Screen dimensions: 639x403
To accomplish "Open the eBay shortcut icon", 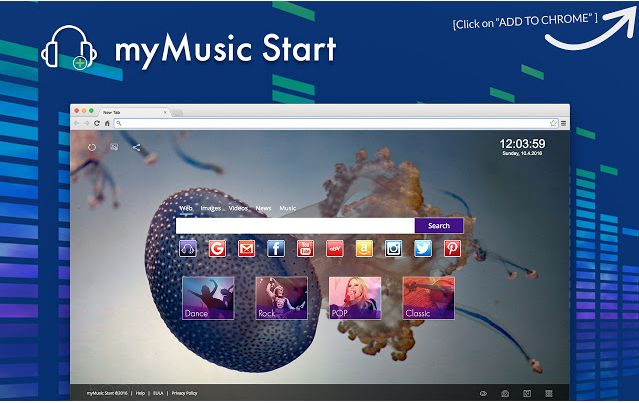I will (335, 249).
